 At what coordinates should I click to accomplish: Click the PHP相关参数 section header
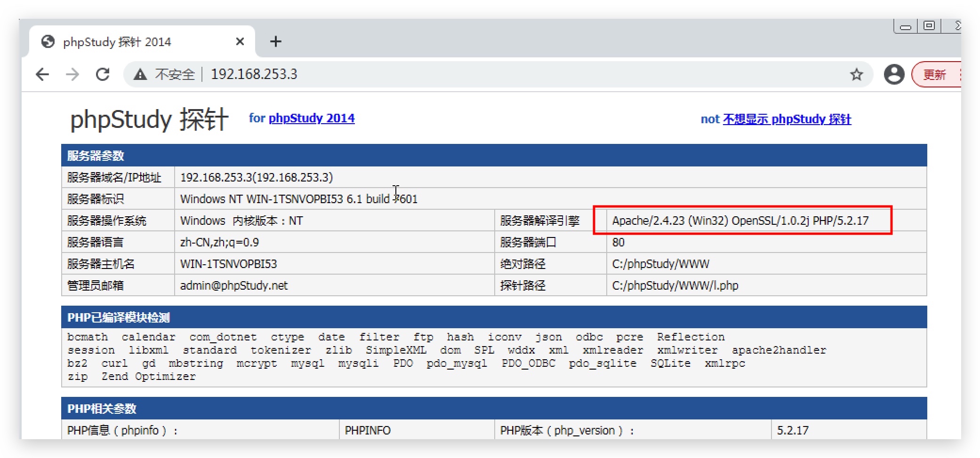[494, 408]
